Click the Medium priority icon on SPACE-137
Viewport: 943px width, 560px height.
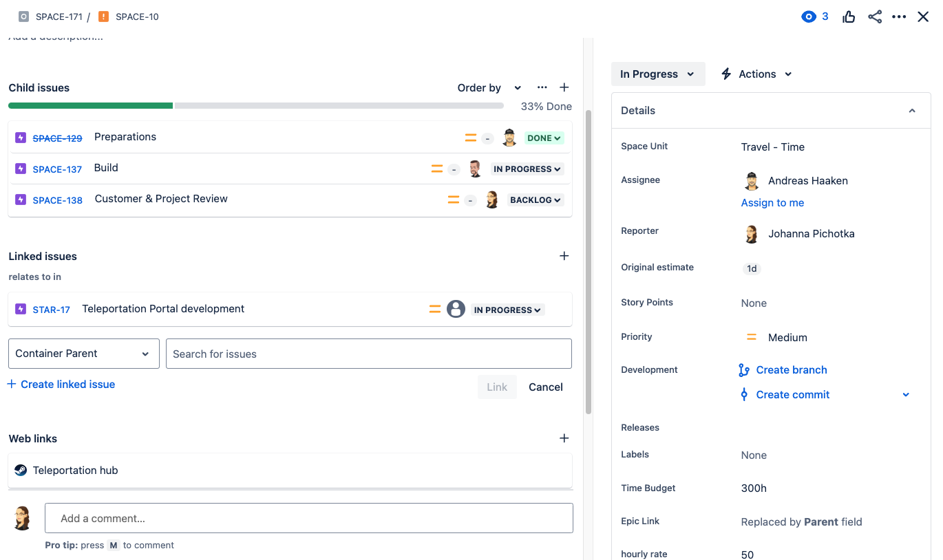coord(436,169)
